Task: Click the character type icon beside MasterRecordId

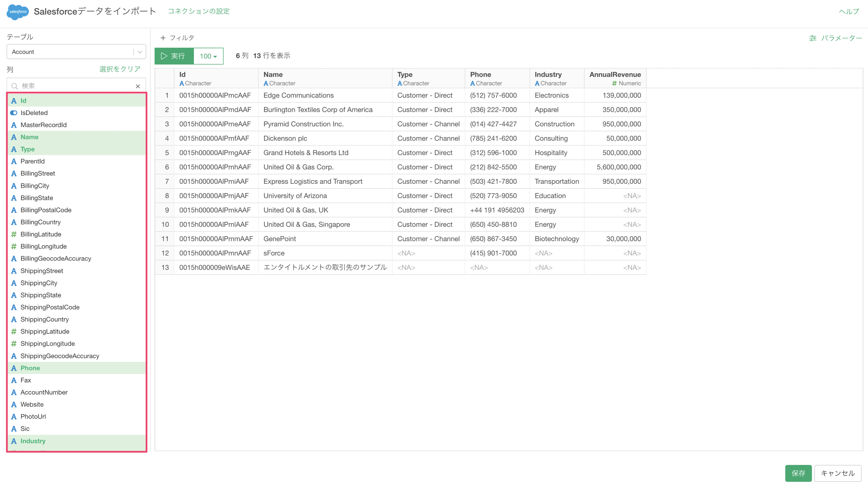Action: coord(14,125)
